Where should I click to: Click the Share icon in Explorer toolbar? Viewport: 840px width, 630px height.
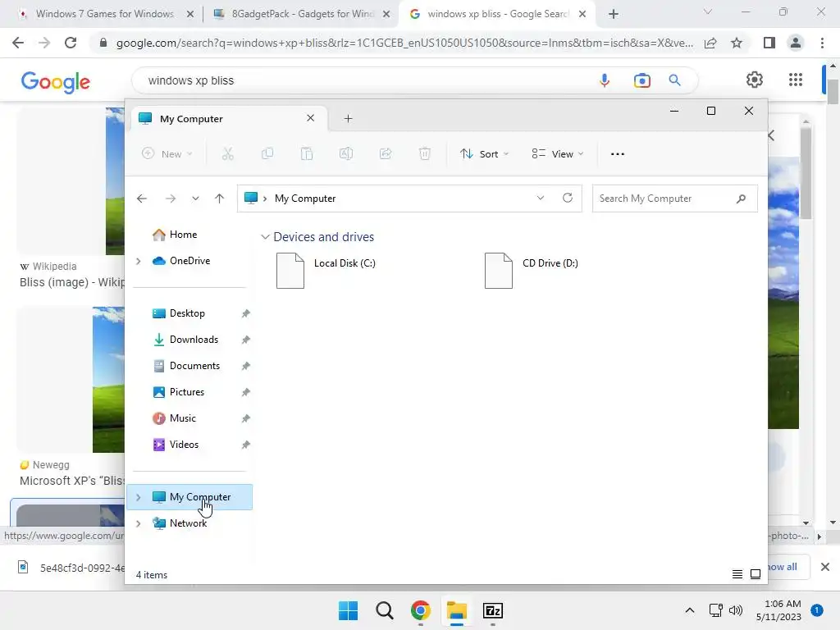(386, 154)
